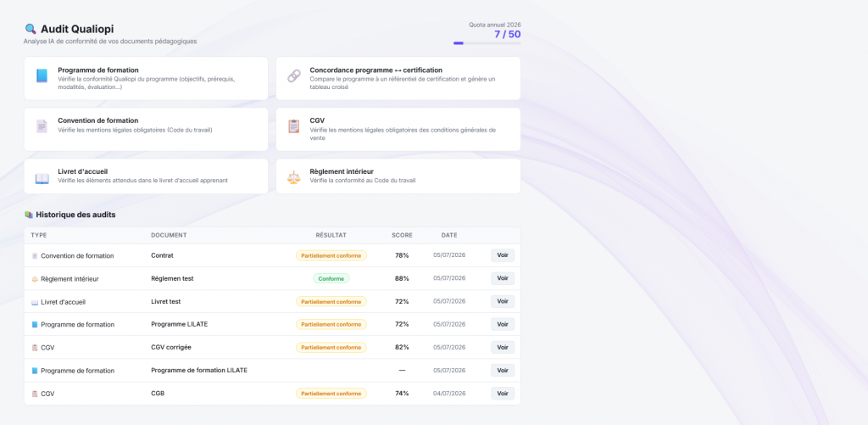
Task: Click the books icon beside Historique des audits
Action: 29,215
